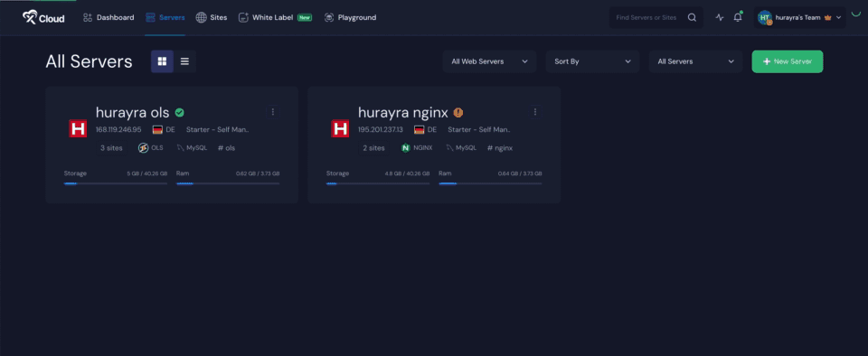This screenshot has width=868, height=356.
Task: Open the hurayra nginx server
Action: [403, 112]
